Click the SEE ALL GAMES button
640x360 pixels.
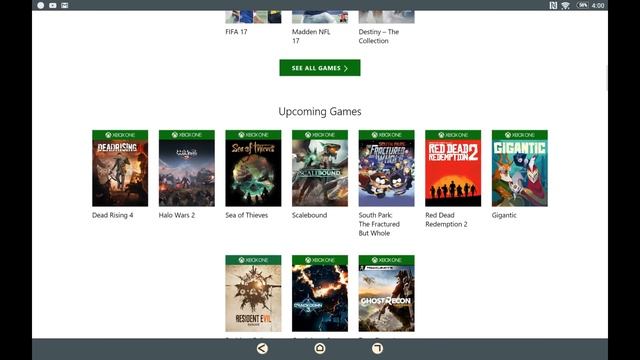tap(320, 68)
